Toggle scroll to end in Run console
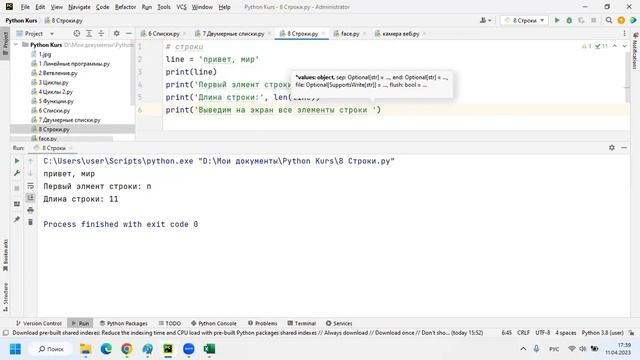 click(x=30, y=198)
